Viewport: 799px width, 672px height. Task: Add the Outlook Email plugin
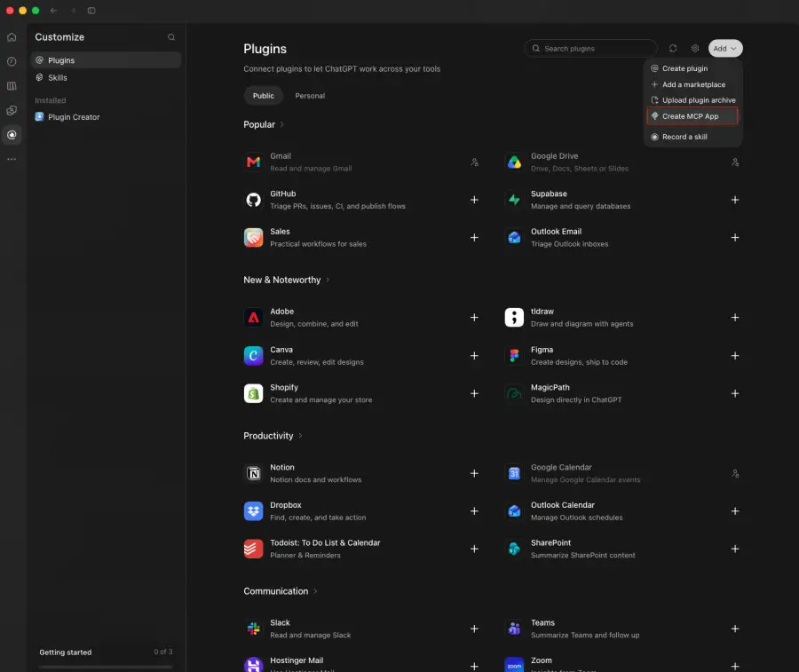point(735,237)
